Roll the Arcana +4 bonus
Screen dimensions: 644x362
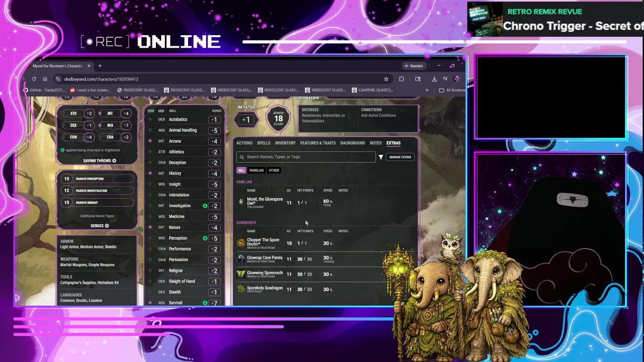(214, 141)
